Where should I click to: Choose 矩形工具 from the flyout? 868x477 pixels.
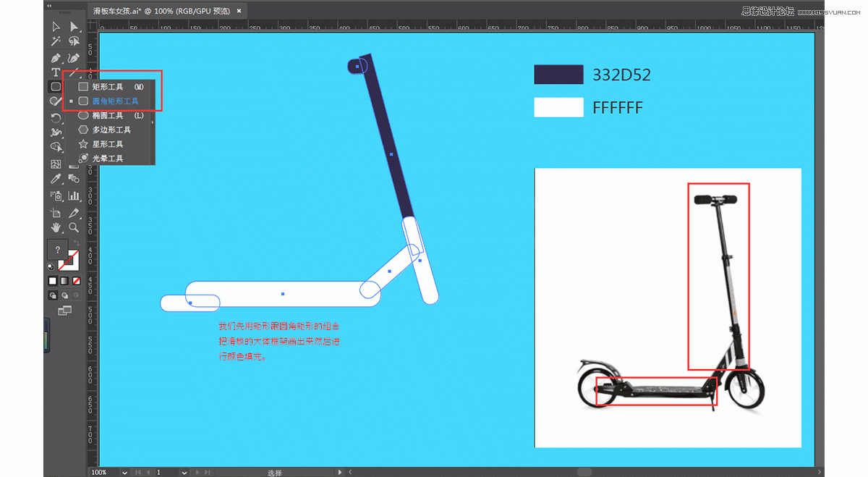(108, 87)
